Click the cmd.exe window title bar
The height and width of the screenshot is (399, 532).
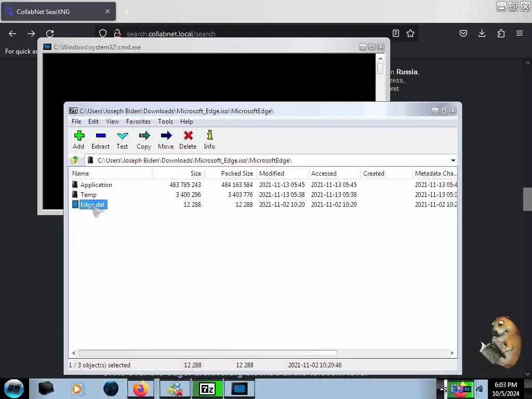pyautogui.click(x=200, y=47)
